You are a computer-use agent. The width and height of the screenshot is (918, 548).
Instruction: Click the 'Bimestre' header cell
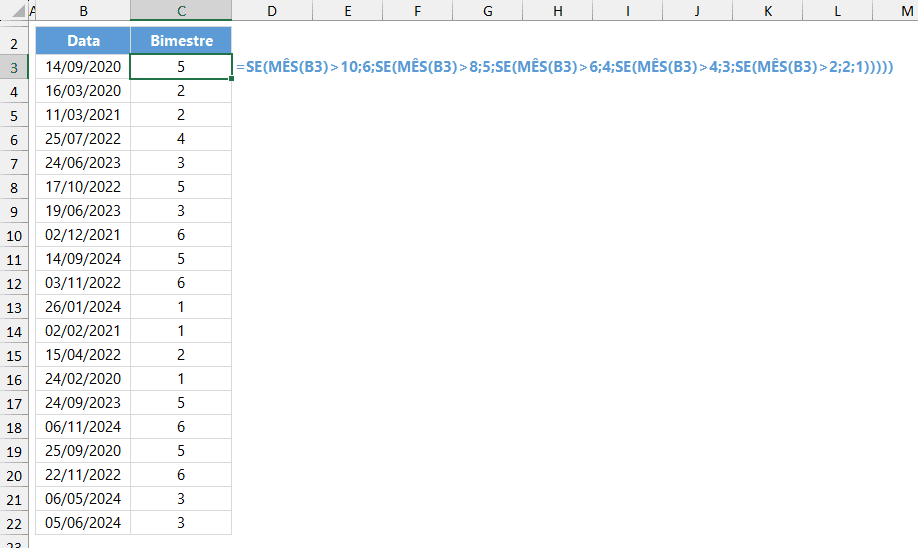pyautogui.click(x=181, y=40)
